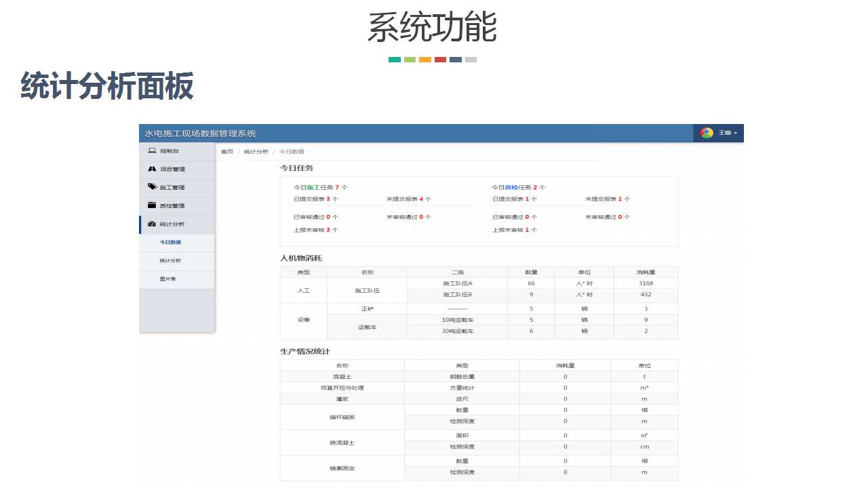The height and width of the screenshot is (488, 868).
Task: Click the 今日数据 breadcrumb entry
Action: point(292,152)
